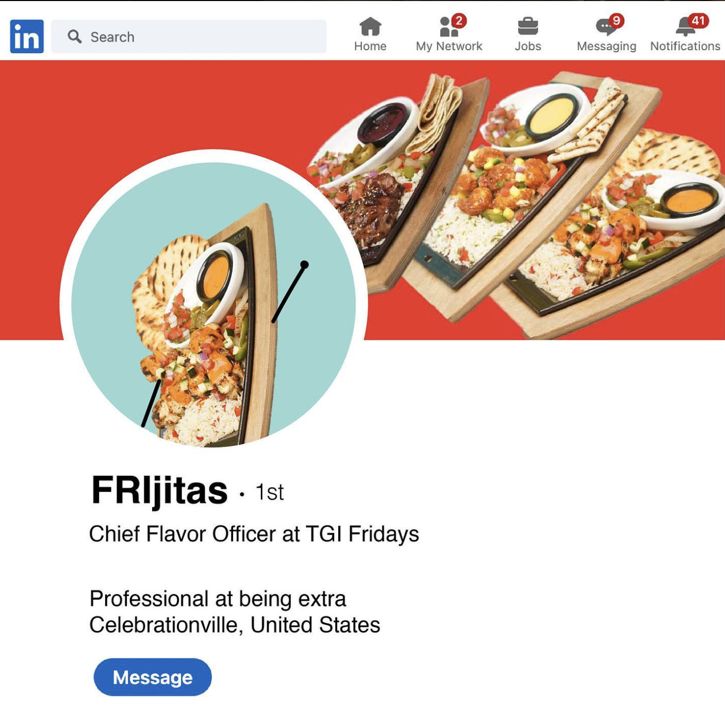This screenshot has height=728, width=725.
Task: Click the FRIjitas profile name
Action: point(159,491)
